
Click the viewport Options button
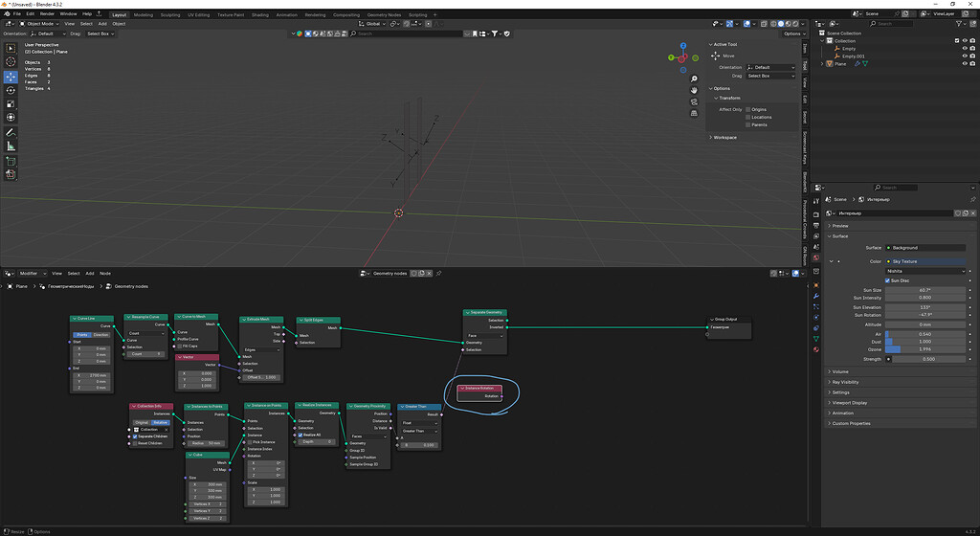pyautogui.click(x=793, y=33)
